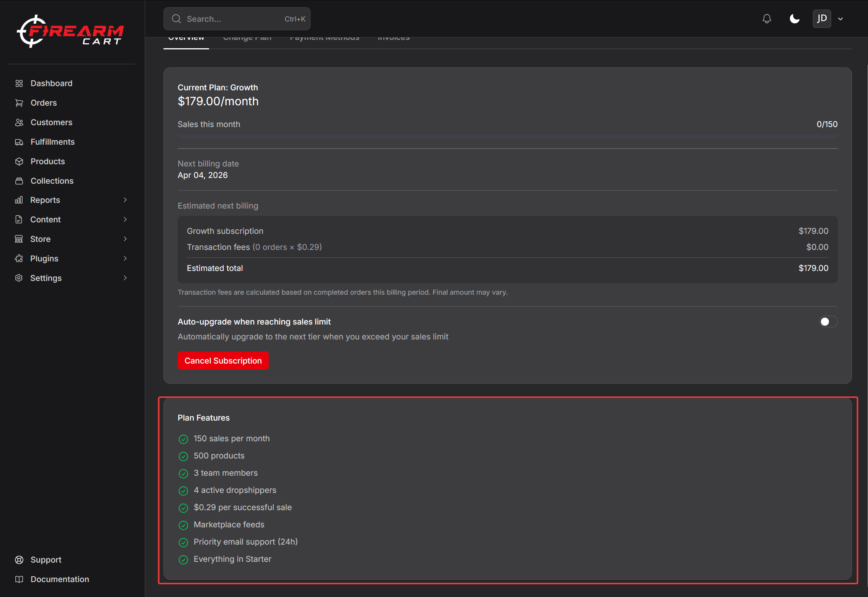Open notifications bell icon

point(767,19)
